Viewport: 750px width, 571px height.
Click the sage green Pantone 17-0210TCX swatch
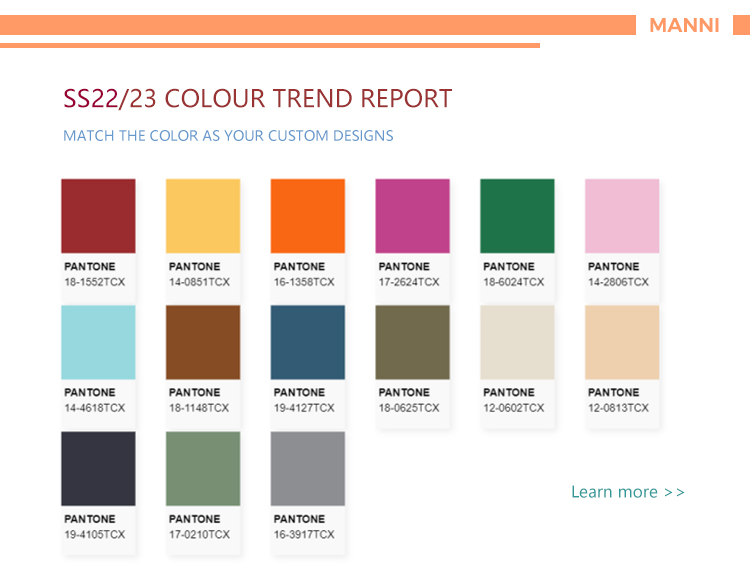pos(203,468)
